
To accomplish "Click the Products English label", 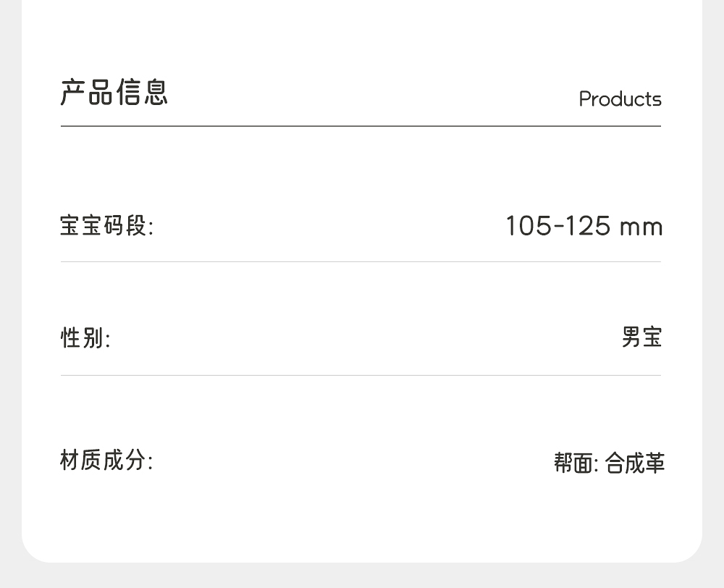I will (620, 99).
